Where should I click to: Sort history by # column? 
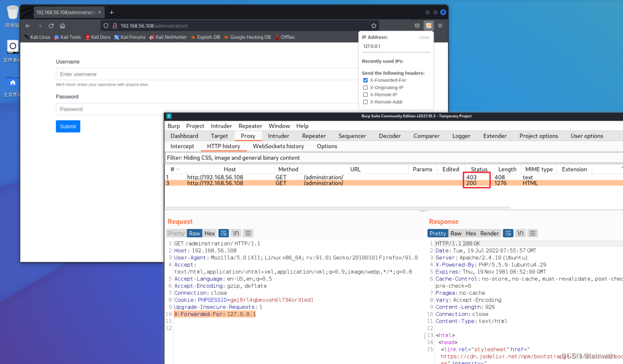pos(175,169)
